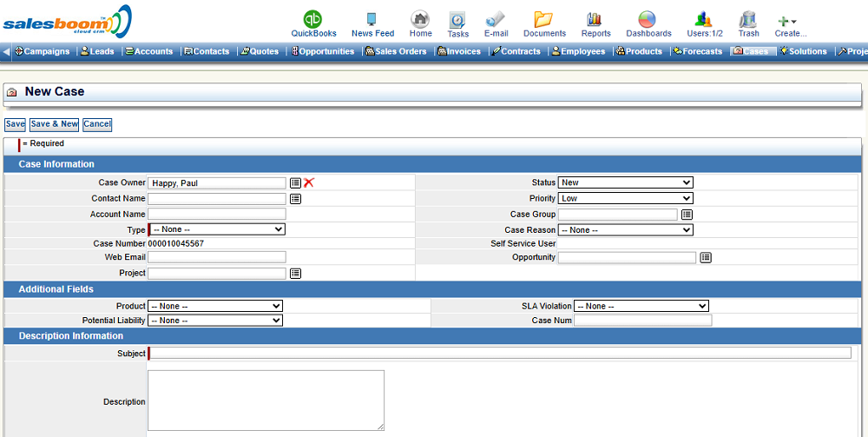The image size is (868, 437).
Task: Open the E-mail icon
Action: (496, 19)
